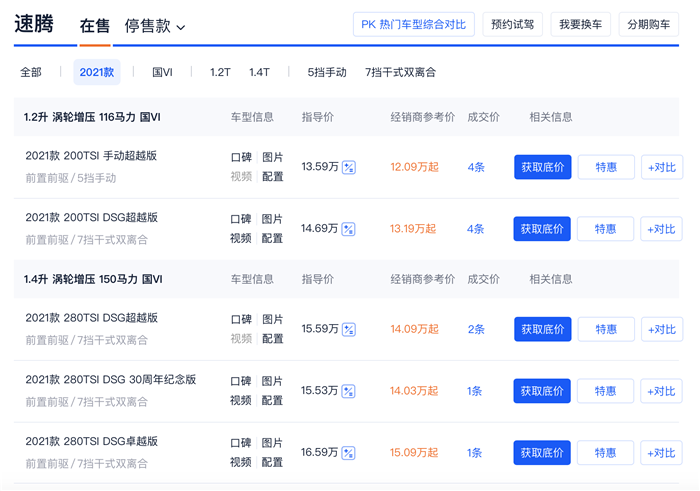Select the 2021款 filter
The width and height of the screenshot is (700, 491).
pos(97,72)
